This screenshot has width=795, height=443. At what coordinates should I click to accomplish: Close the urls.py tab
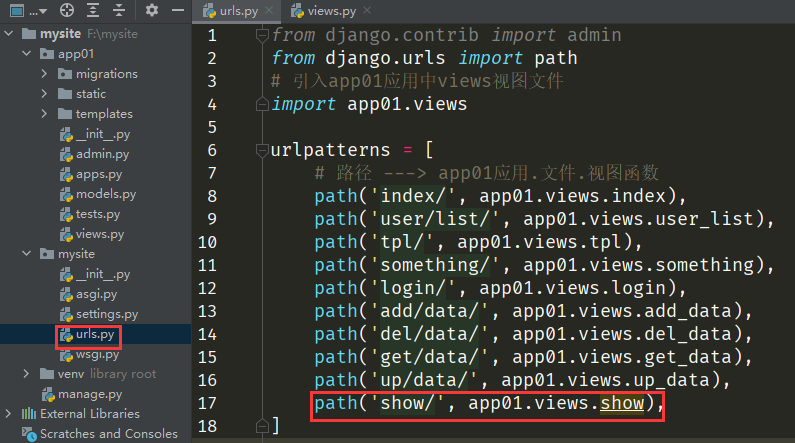tap(269, 10)
